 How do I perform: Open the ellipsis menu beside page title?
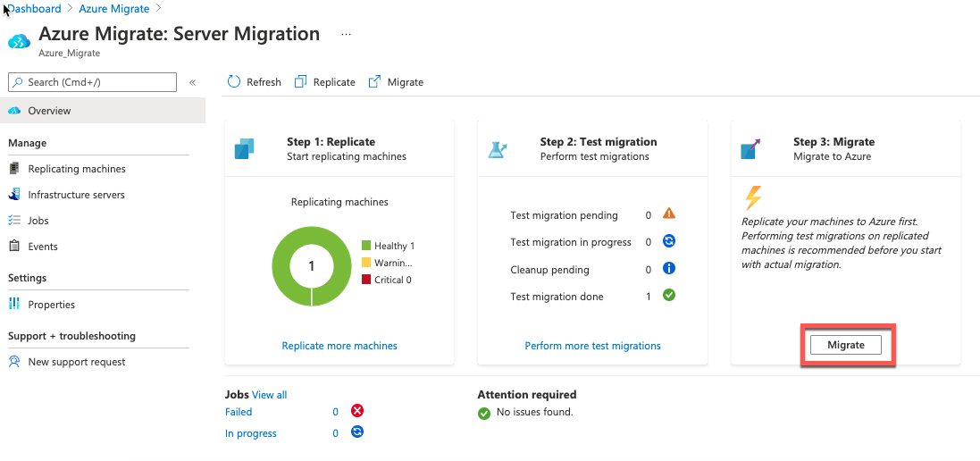pyautogui.click(x=347, y=34)
